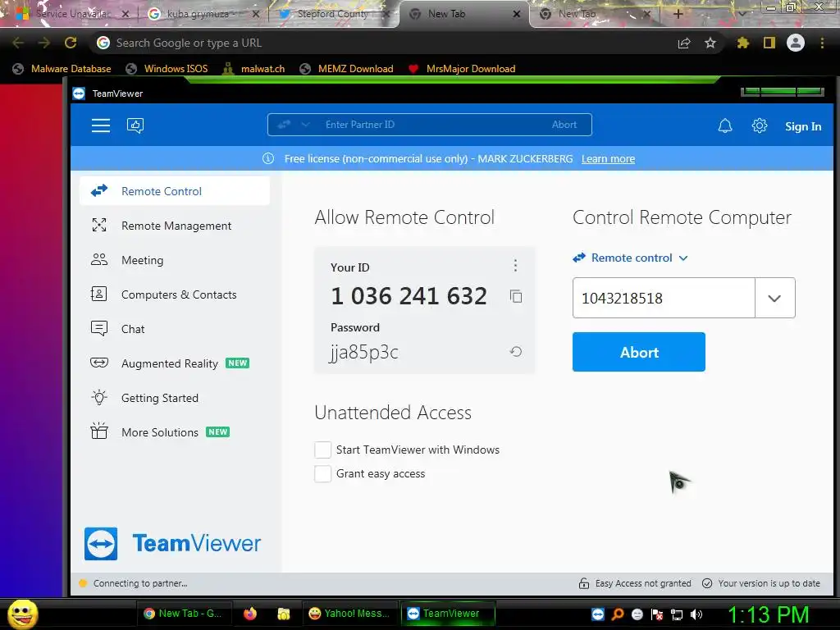Click the Chrome share page icon
The image size is (840, 630).
coord(684,43)
